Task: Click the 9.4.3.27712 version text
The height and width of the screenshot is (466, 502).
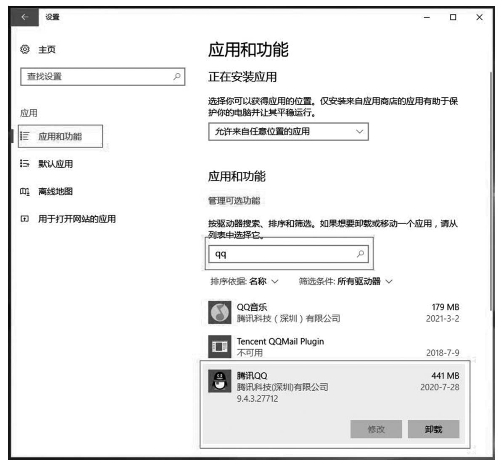Action: 257,398
